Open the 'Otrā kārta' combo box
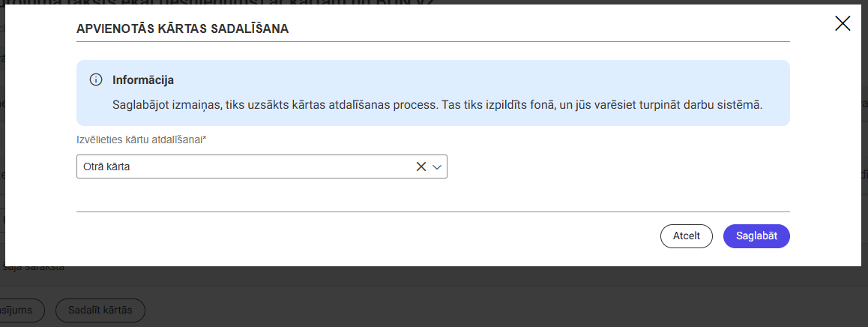 tap(262, 166)
